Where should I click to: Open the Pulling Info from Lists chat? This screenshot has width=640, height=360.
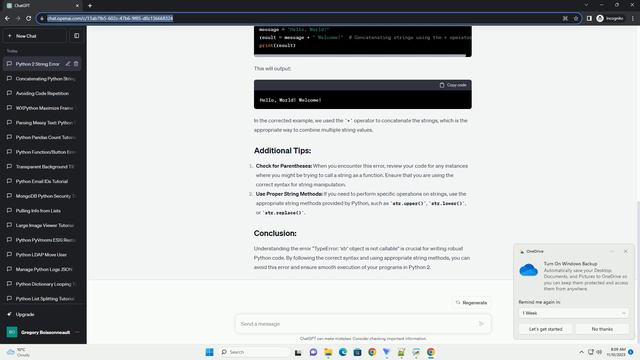pyautogui.click(x=42, y=211)
